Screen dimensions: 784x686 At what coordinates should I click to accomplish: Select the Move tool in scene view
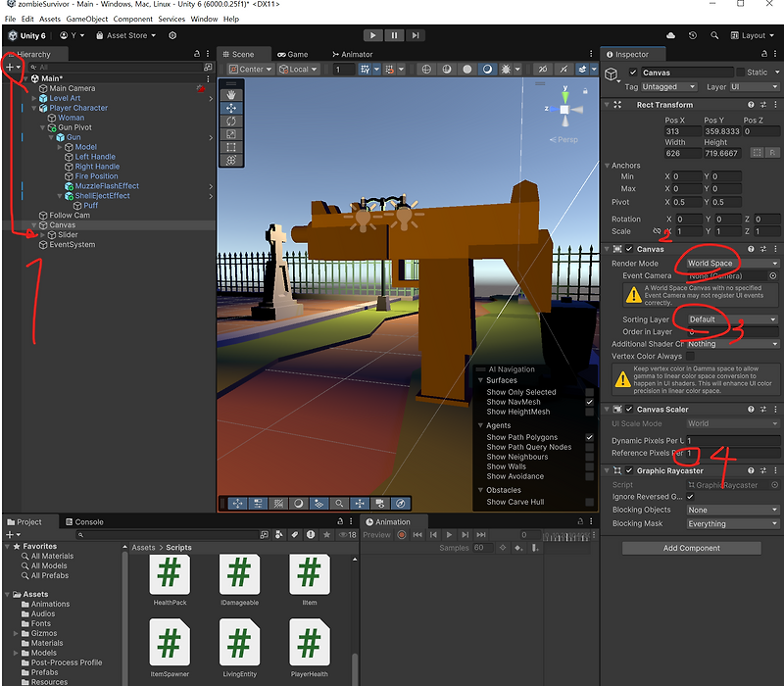(x=231, y=108)
